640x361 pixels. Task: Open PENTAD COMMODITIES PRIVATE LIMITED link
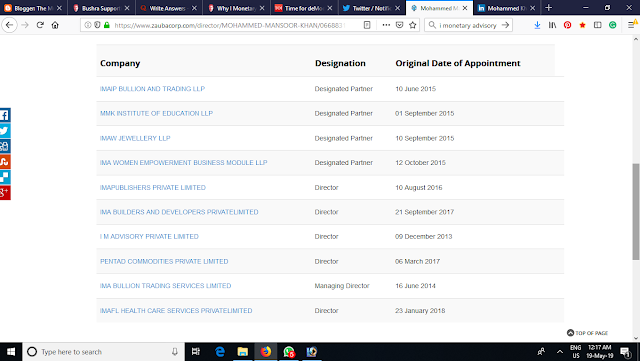(x=164, y=261)
